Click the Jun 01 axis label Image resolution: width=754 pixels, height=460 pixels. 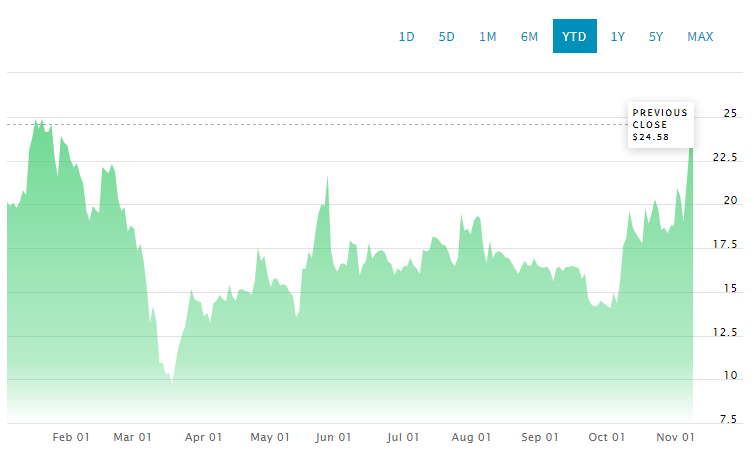pyautogui.click(x=332, y=437)
